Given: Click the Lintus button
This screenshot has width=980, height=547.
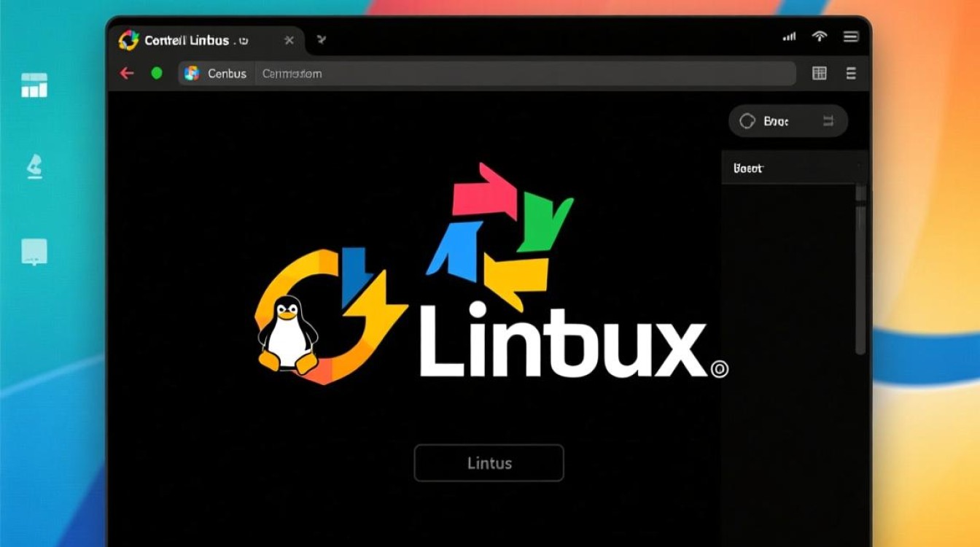Looking at the screenshot, I should pyautogui.click(x=489, y=463).
